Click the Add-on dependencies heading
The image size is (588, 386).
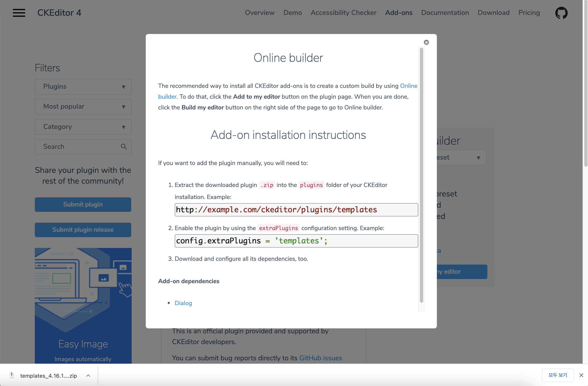[x=188, y=281]
